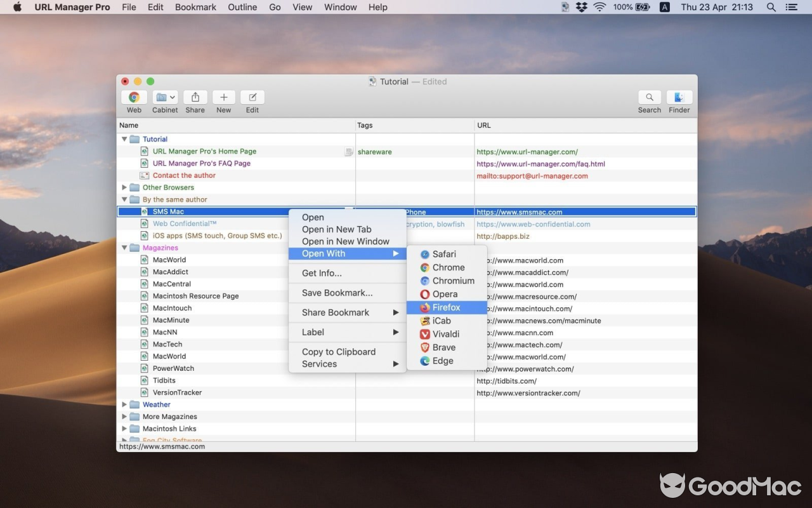Collapse the Tutorial folder disclosure triangle

124,139
